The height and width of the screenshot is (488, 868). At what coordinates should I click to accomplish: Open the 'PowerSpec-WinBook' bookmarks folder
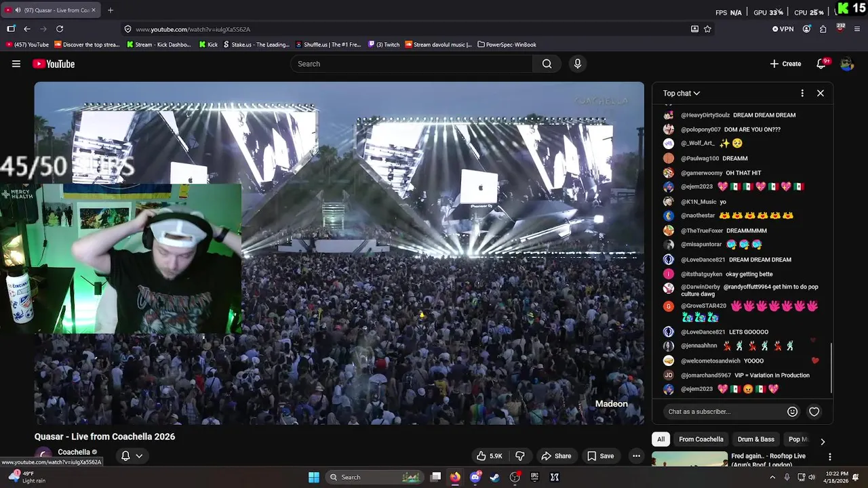[x=507, y=45]
